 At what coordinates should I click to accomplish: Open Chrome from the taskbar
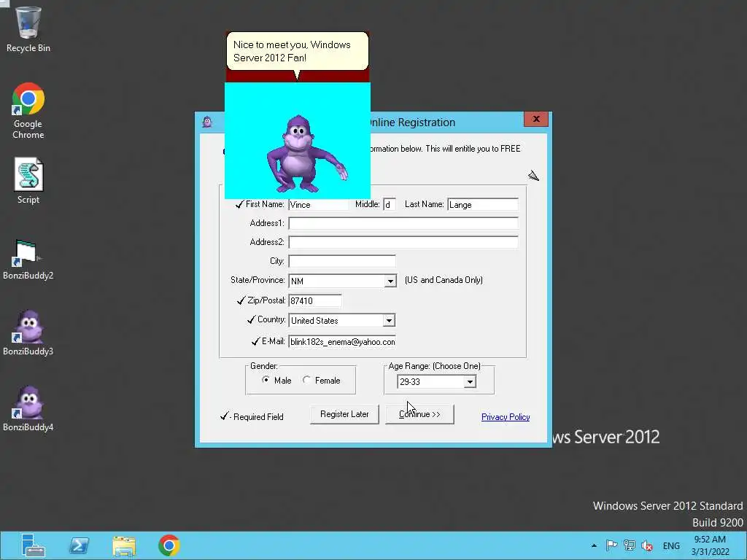point(169,545)
